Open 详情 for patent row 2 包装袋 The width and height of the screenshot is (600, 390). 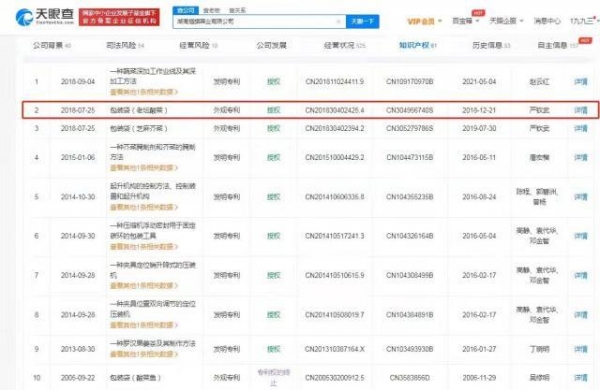click(x=580, y=110)
